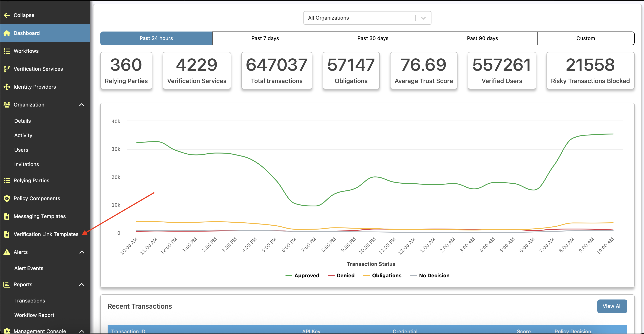Toggle the Approved series in chart legend
The height and width of the screenshot is (334, 644).
click(x=306, y=276)
